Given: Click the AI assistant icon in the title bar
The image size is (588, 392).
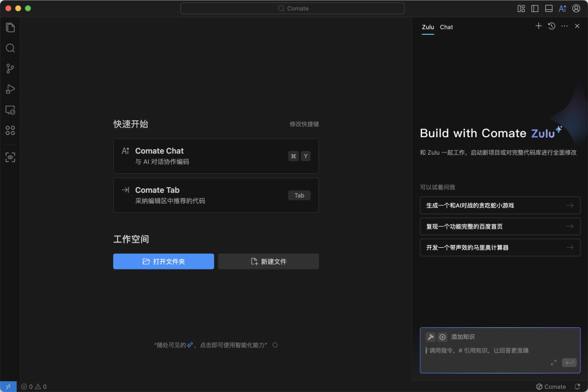Looking at the screenshot, I should (563, 8).
